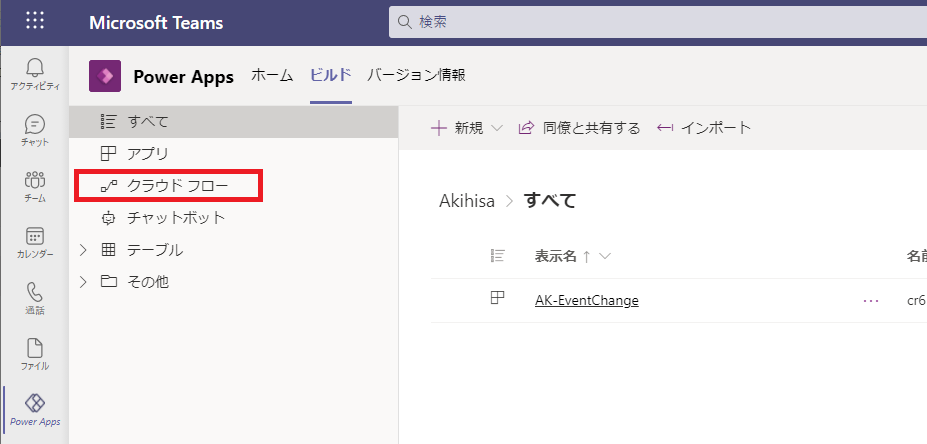The height and width of the screenshot is (444, 927).
Task: Click the purple Power Apps logo
Action: pyautogui.click(x=105, y=76)
